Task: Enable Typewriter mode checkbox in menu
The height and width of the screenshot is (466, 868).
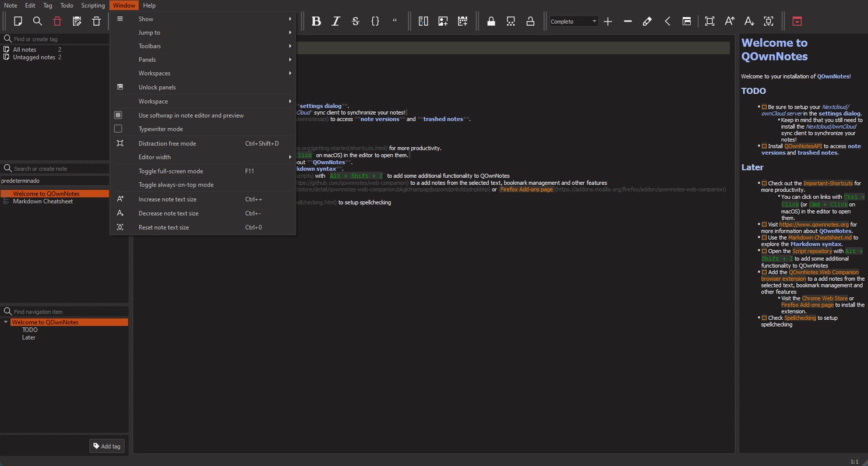Action: click(118, 129)
